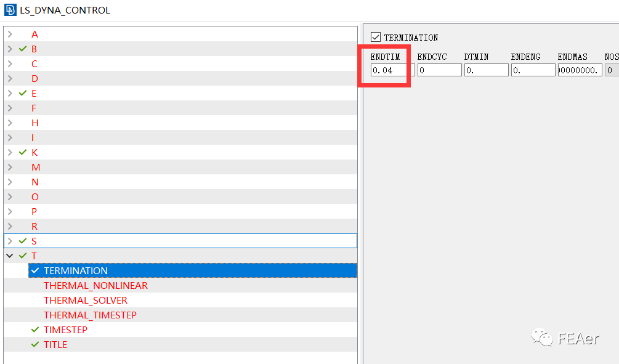Select the THERMAL_NONLINEAR tree item

tap(95, 285)
